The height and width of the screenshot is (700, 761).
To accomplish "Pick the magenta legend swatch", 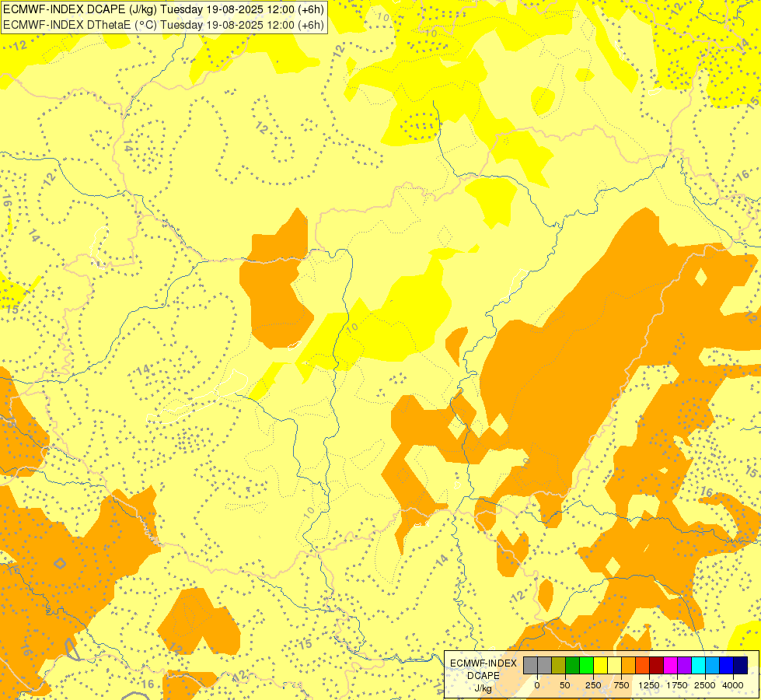I will [x=671, y=666].
